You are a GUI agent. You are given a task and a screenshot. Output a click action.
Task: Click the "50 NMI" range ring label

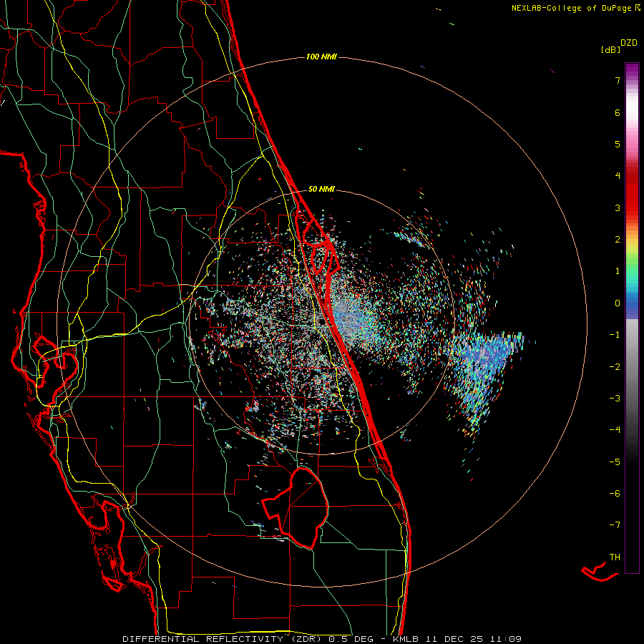(321, 189)
